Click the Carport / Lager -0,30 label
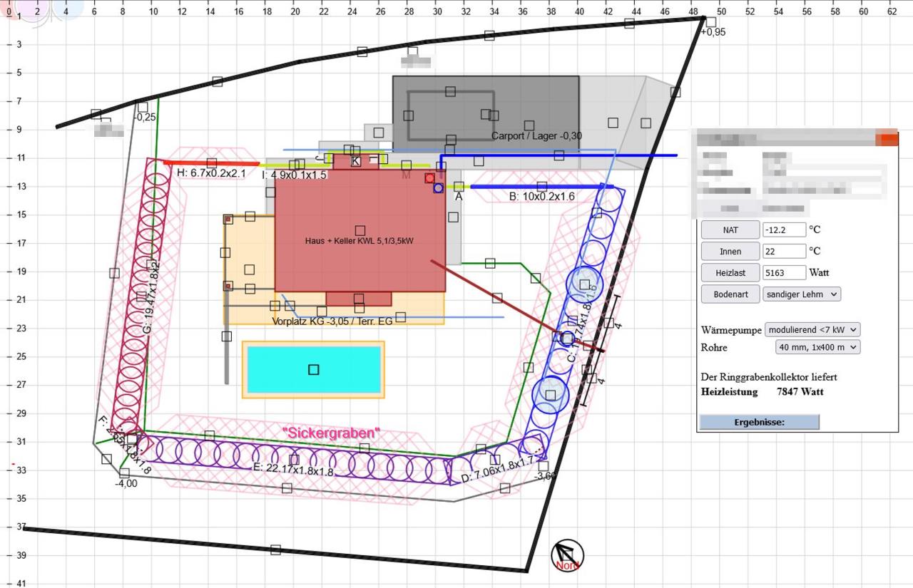 pyautogui.click(x=536, y=135)
